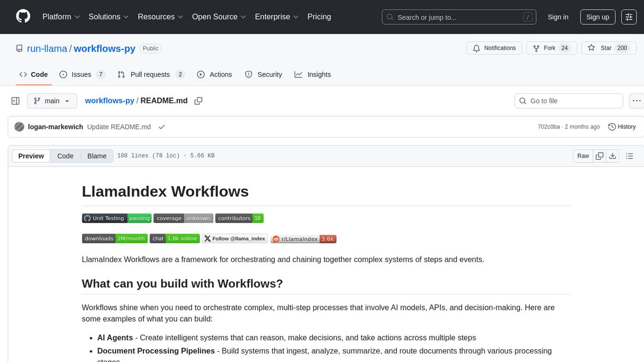Copy raw file contents
This screenshot has width=644, height=362.
click(599, 156)
